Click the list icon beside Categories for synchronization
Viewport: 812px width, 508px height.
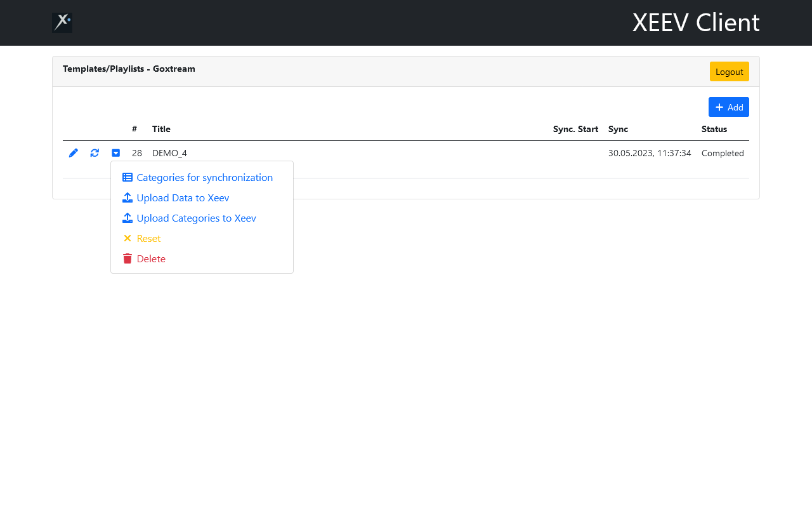coord(128,178)
